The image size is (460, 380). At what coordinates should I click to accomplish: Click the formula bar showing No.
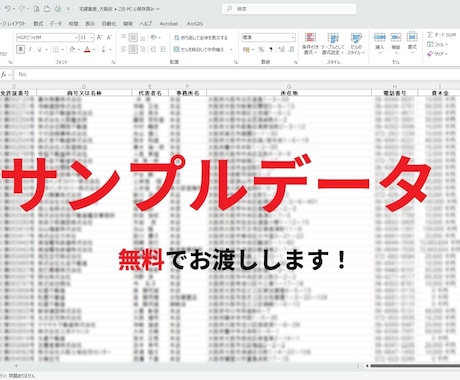[x=237, y=74]
